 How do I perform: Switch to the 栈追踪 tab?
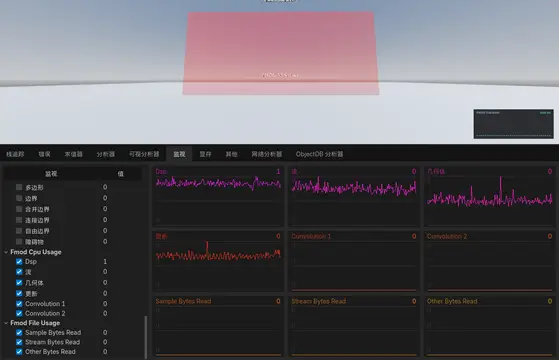(15, 154)
